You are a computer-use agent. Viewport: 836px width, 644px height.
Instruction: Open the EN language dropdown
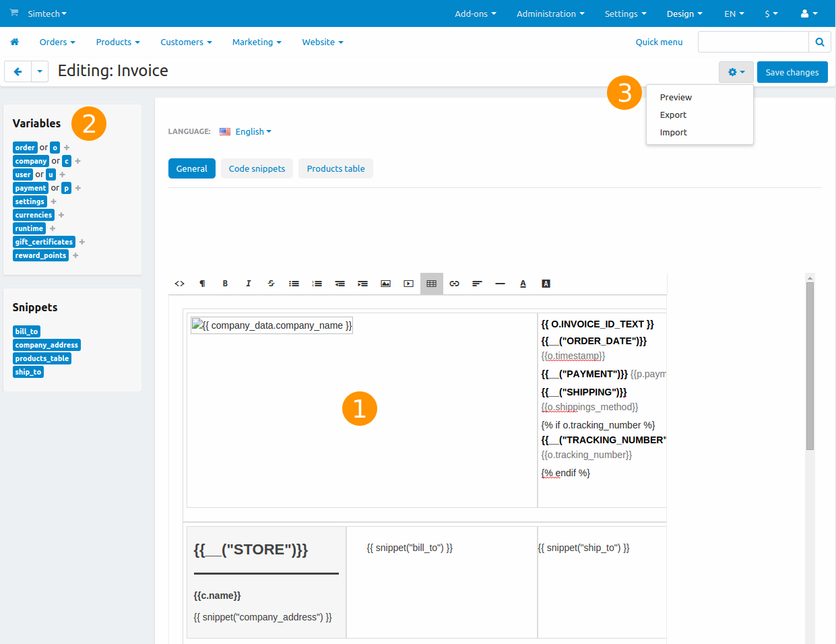coord(734,13)
